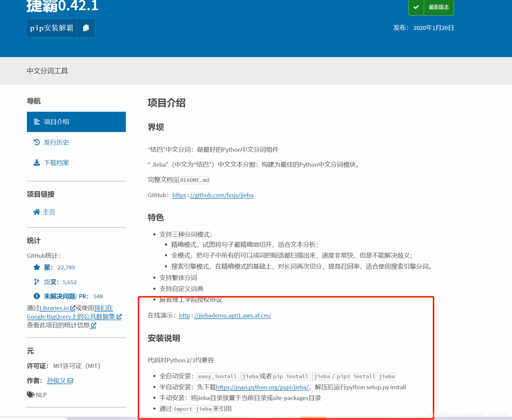Open the 发行历史 navigation tab
512x420 pixels.
click(56, 142)
